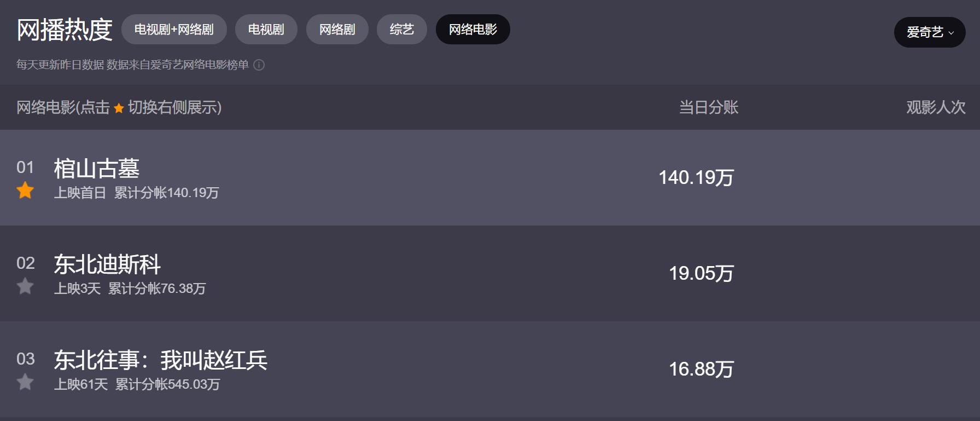Select the 网络剧 tab
This screenshot has width=980, height=421.
[337, 30]
